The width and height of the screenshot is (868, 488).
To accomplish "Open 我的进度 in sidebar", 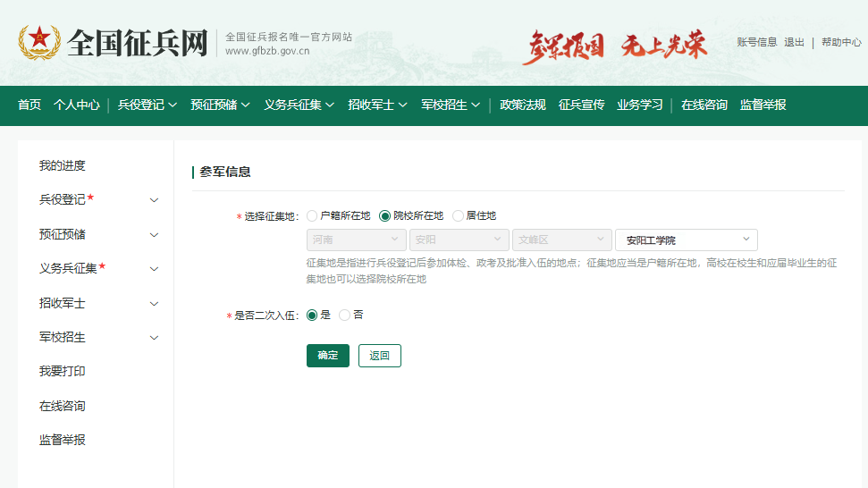I will pyautogui.click(x=63, y=165).
